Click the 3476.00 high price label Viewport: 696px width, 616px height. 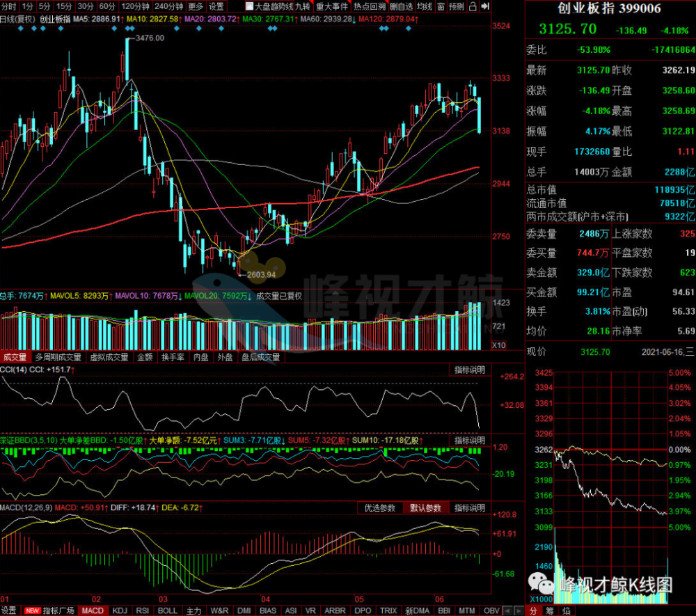point(150,38)
